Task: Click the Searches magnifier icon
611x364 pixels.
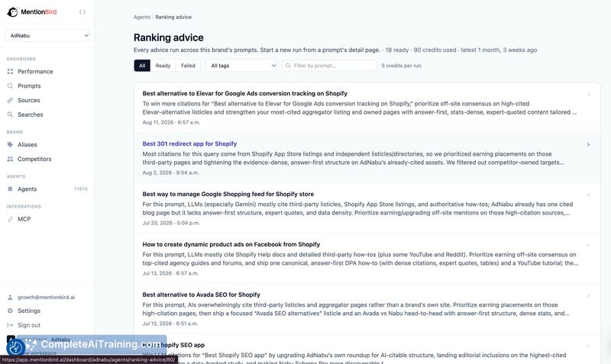Action: [x=10, y=114]
